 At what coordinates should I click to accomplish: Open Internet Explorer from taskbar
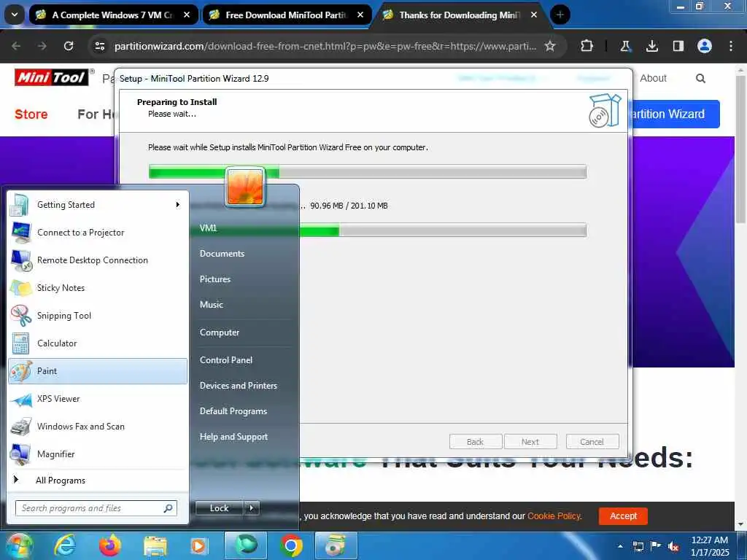click(64, 545)
